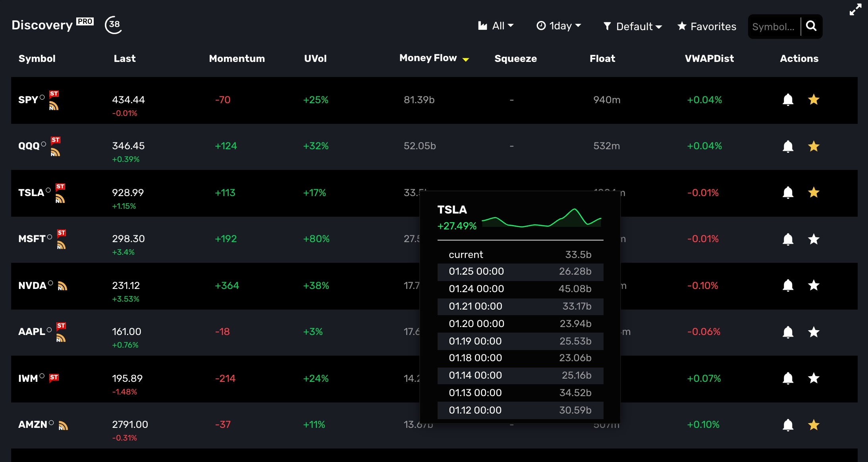Toggle favorite star for AAPL

click(x=814, y=332)
